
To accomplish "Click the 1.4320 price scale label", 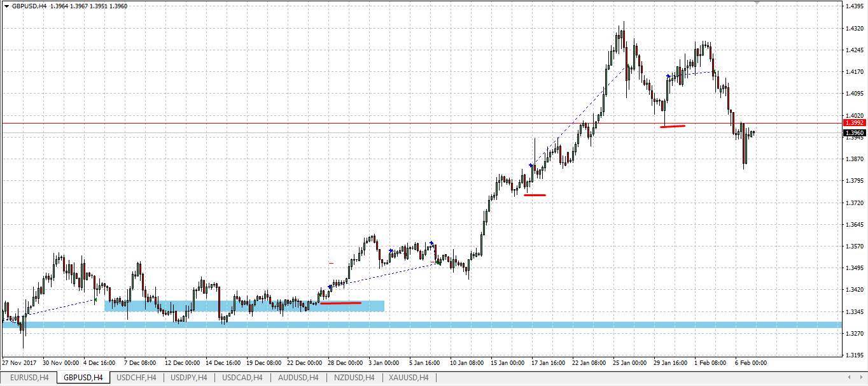I will tap(855, 29).
